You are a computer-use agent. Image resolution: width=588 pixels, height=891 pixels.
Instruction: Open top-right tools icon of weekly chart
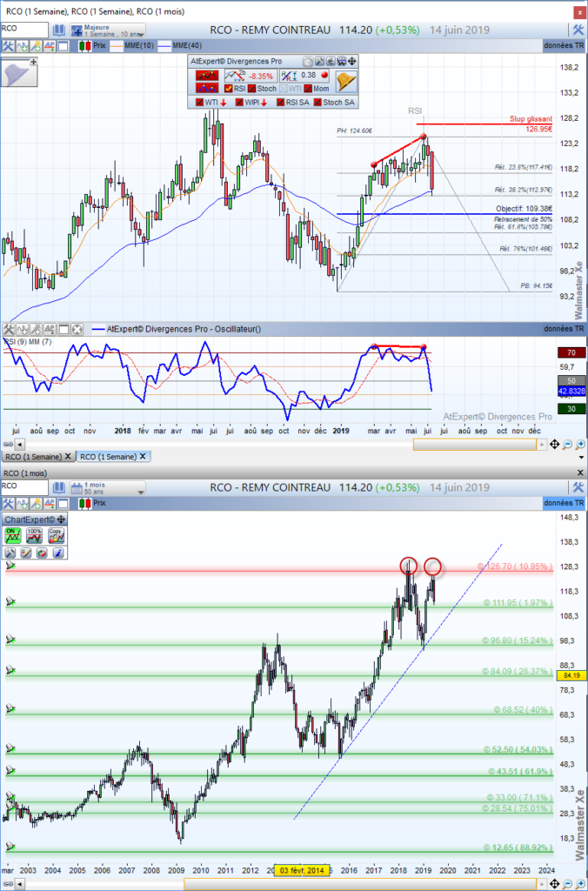tap(578, 30)
